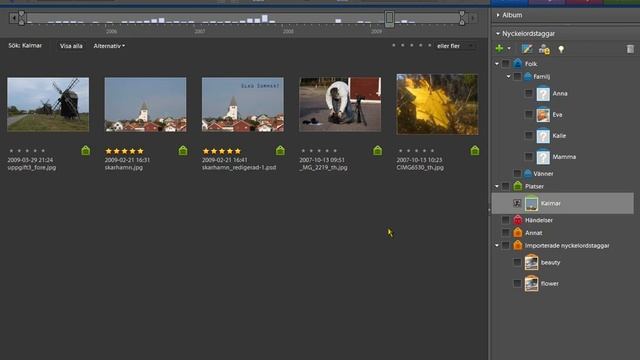Screen dimensions: 640x360
Task: Click the timeline left endpoint handle
Action: [x=21, y=18]
